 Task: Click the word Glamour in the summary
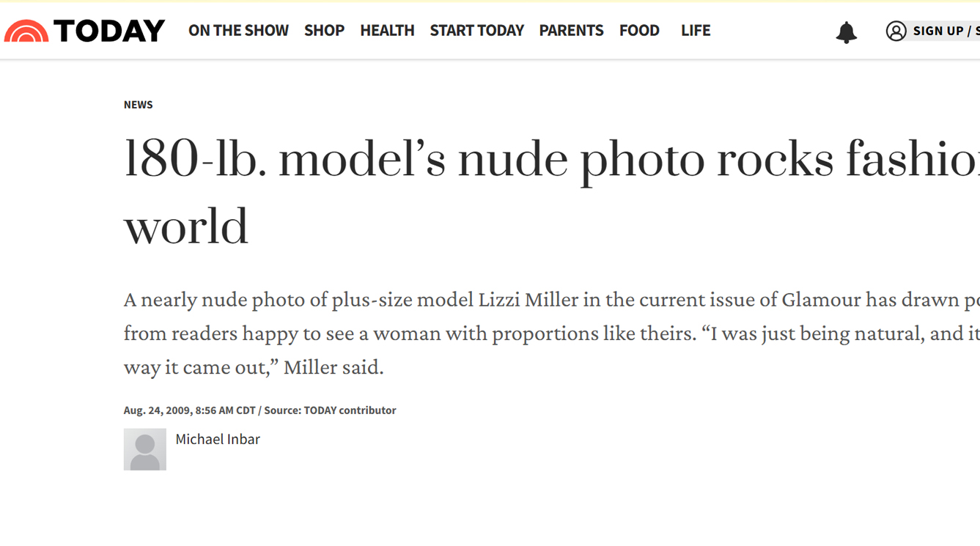click(x=821, y=300)
